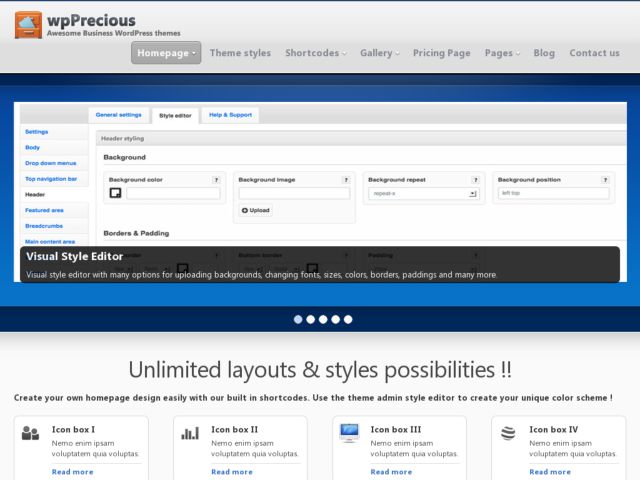Switch to the Style editor tab

pyautogui.click(x=175, y=116)
